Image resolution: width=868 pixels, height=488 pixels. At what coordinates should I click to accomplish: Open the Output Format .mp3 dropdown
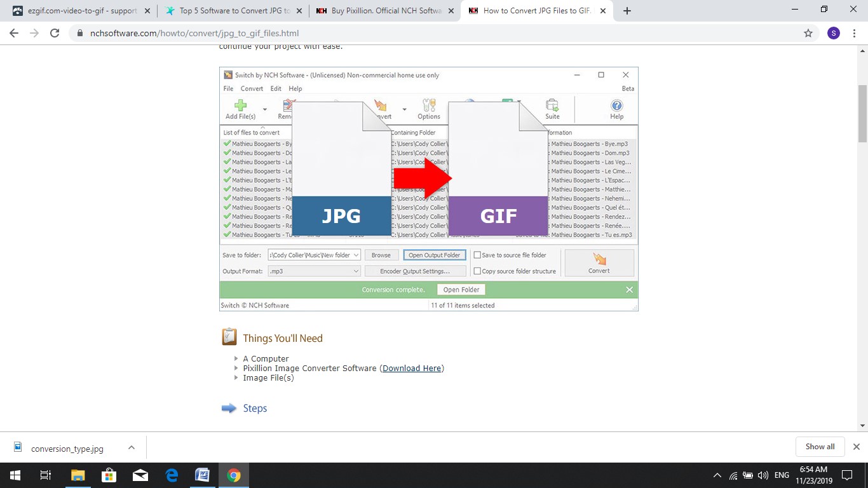tap(356, 271)
